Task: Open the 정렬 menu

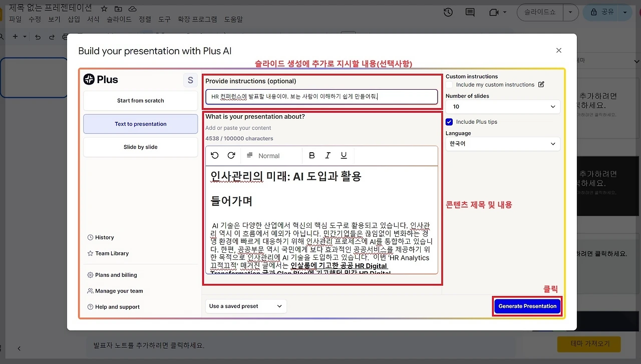Action: click(x=145, y=20)
